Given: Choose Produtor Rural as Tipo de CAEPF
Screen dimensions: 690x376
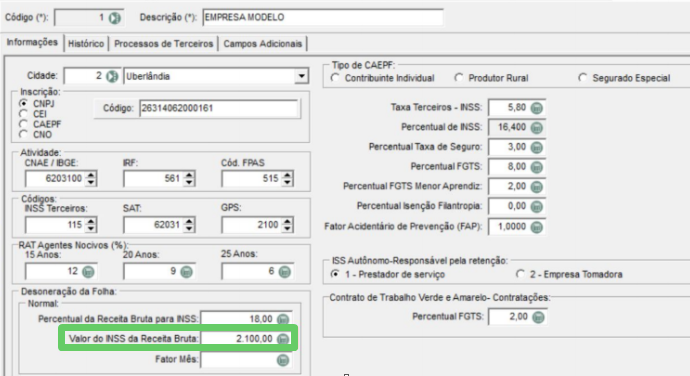Looking at the screenshot, I should pyautogui.click(x=459, y=78).
